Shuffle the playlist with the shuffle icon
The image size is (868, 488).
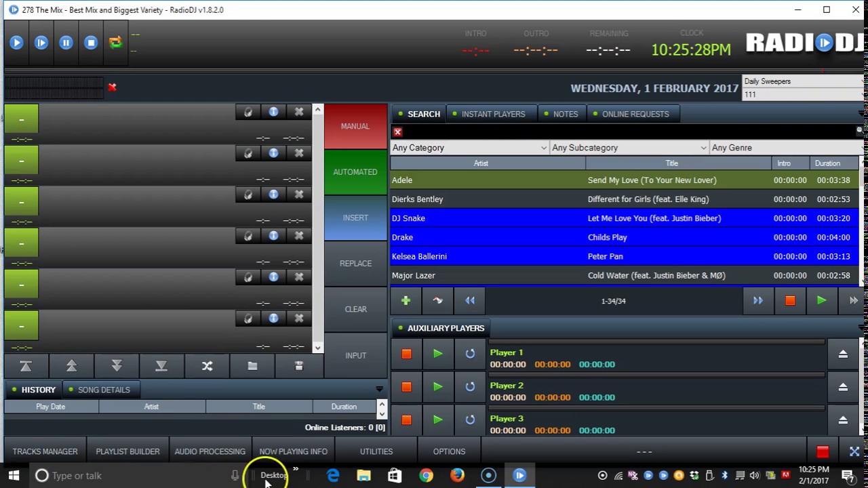point(207,366)
